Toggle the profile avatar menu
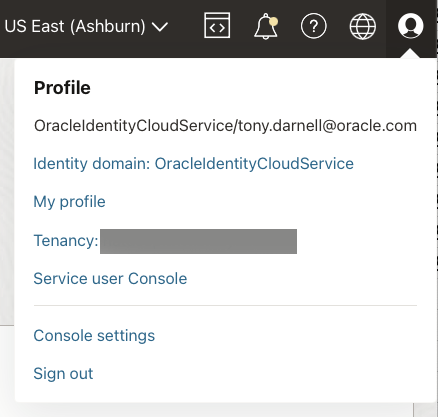 pyautogui.click(x=411, y=26)
